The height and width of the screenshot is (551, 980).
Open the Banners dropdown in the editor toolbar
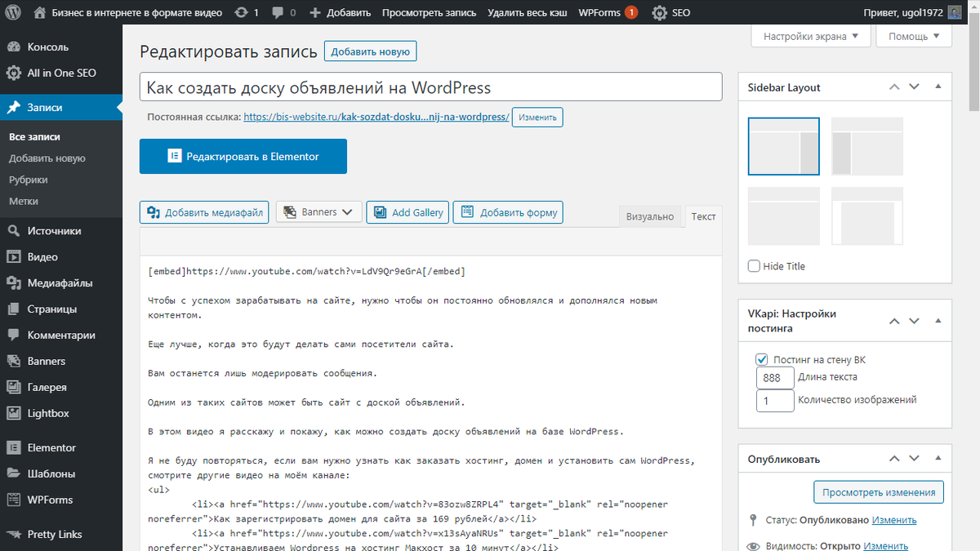[318, 211]
